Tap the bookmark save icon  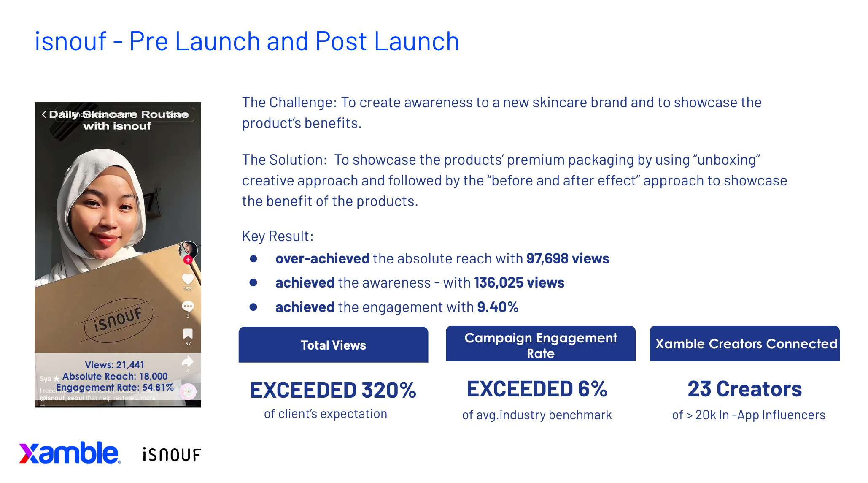188,334
